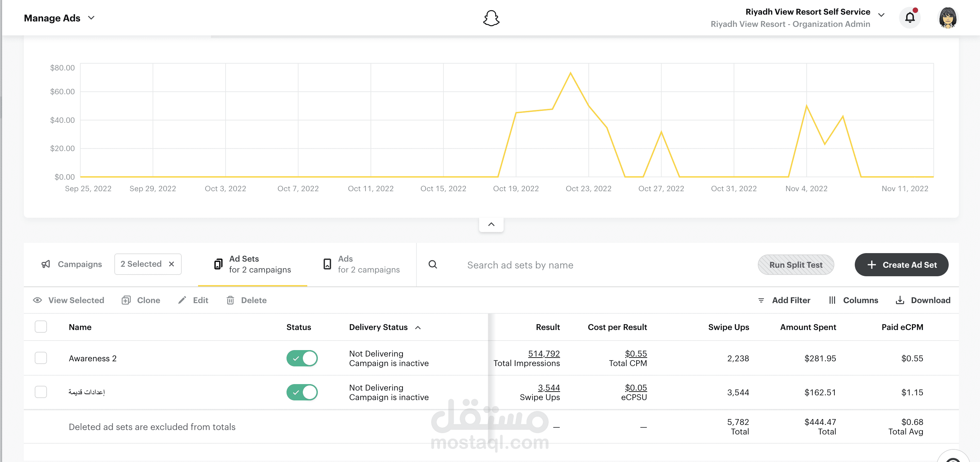The height and width of the screenshot is (462, 980).
Task: Toggle Awareness 2 ad set status off
Action: (x=302, y=358)
